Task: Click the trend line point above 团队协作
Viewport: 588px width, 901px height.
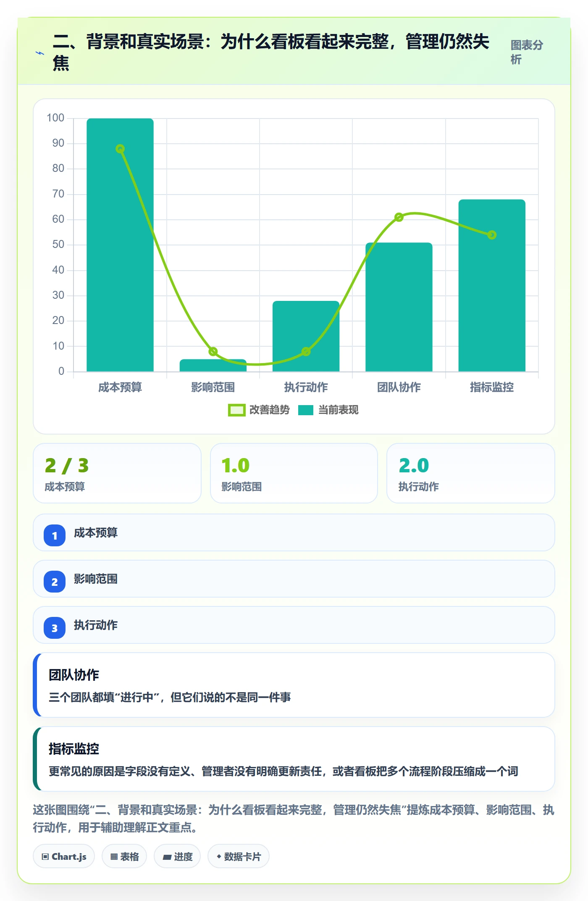Action: click(x=399, y=217)
